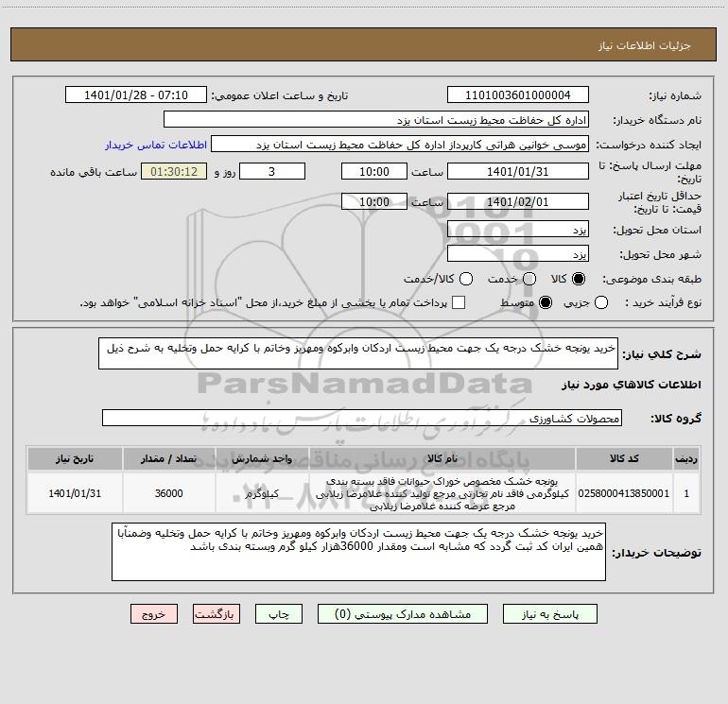This screenshot has height=704, width=728.
Task: Click the شرح کلی نیاز description box
Action: (x=358, y=353)
